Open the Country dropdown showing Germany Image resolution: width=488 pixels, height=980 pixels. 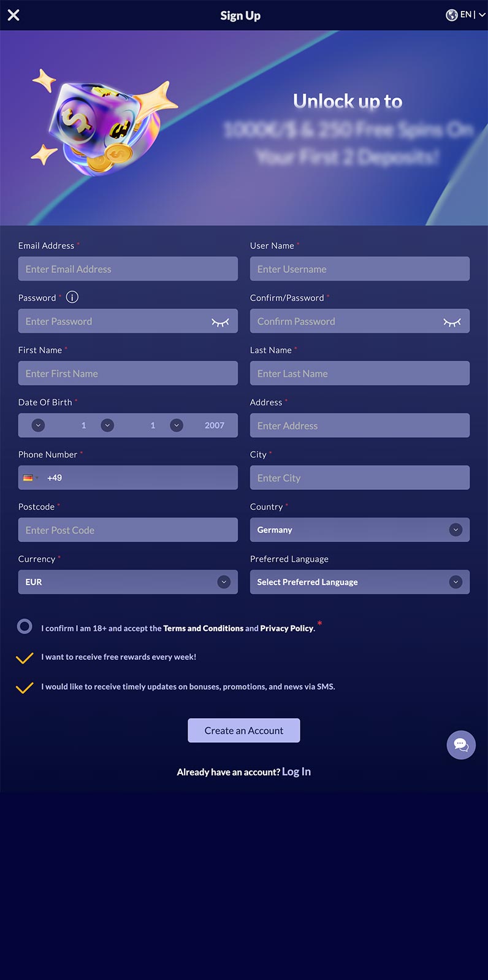360,530
